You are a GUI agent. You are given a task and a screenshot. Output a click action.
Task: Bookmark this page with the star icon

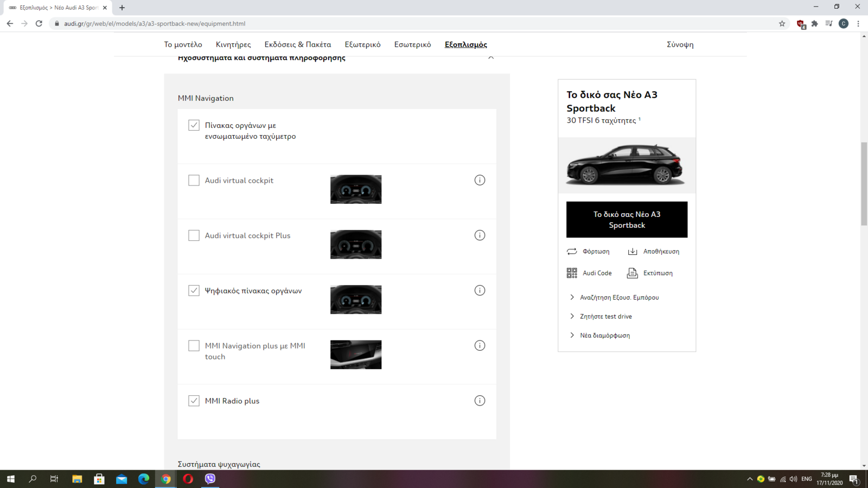[782, 23]
